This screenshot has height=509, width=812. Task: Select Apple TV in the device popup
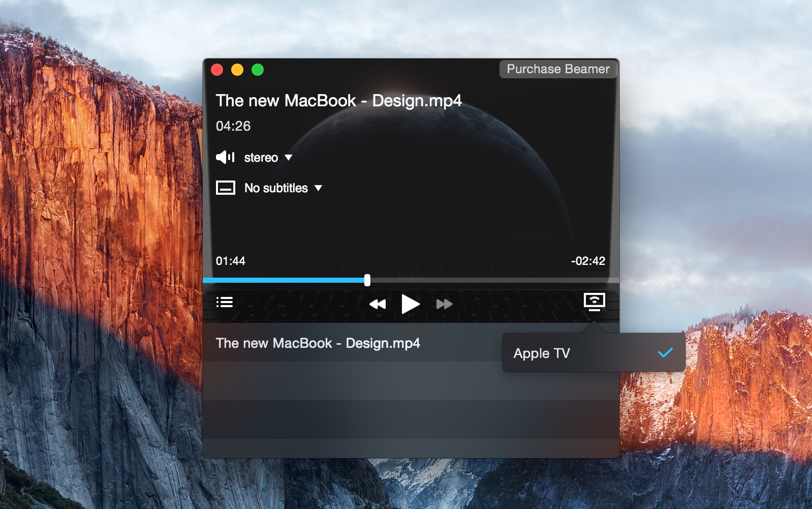[x=594, y=353]
